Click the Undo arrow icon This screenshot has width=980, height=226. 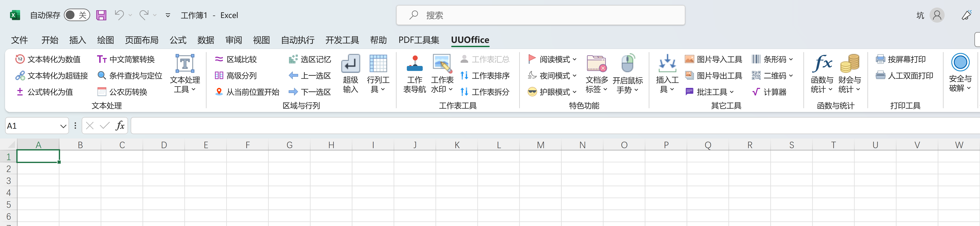119,15
